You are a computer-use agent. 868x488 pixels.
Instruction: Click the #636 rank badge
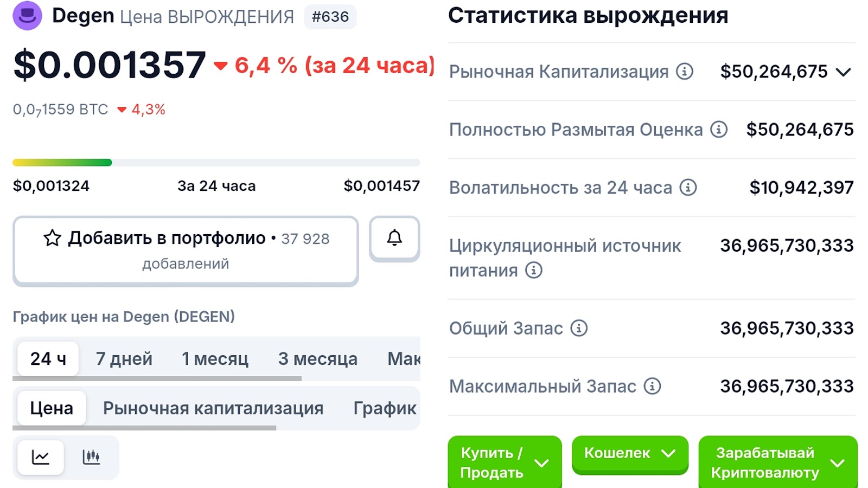[x=330, y=17]
